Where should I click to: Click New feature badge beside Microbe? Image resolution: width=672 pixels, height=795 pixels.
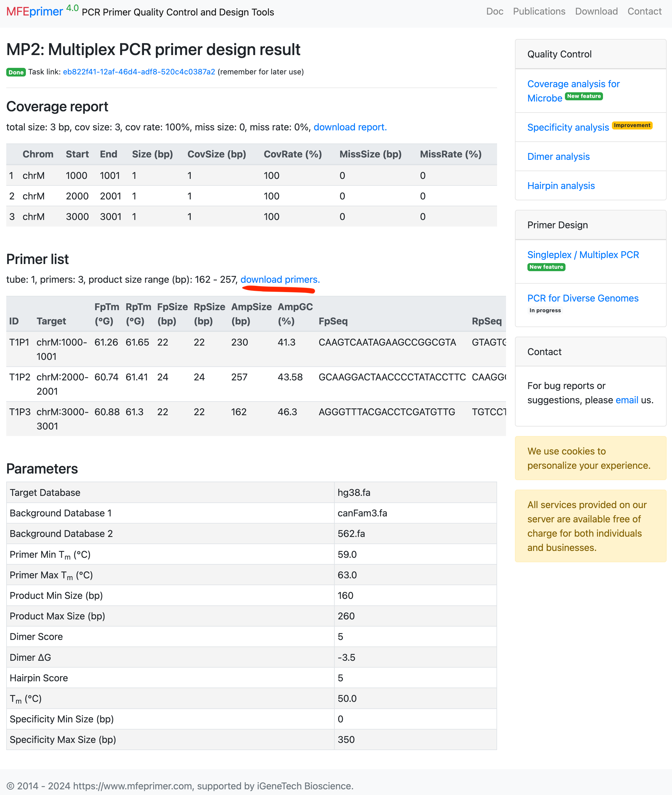[x=584, y=96]
